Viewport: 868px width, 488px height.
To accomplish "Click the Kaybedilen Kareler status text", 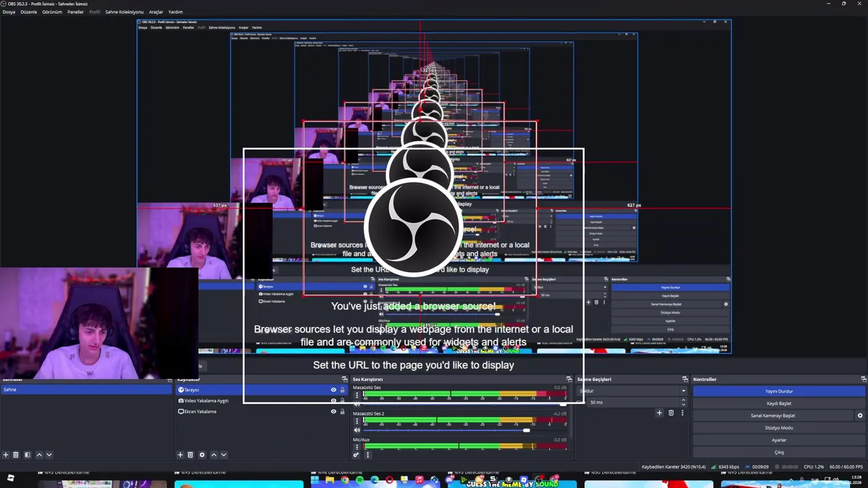I will tap(673, 467).
